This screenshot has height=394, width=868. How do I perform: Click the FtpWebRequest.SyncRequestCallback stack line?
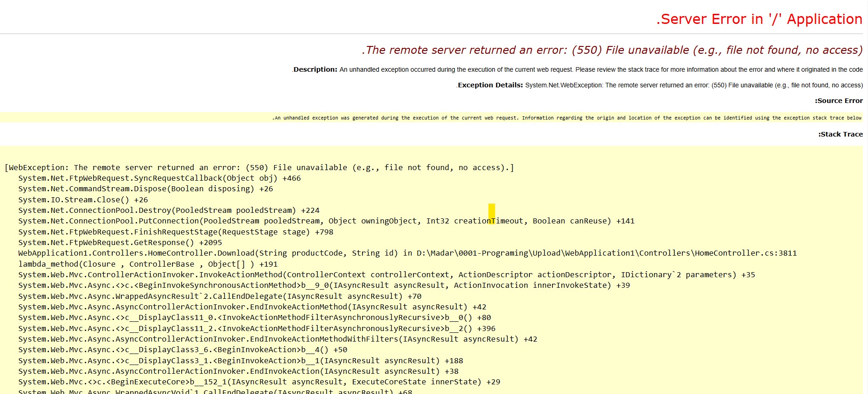pos(159,178)
